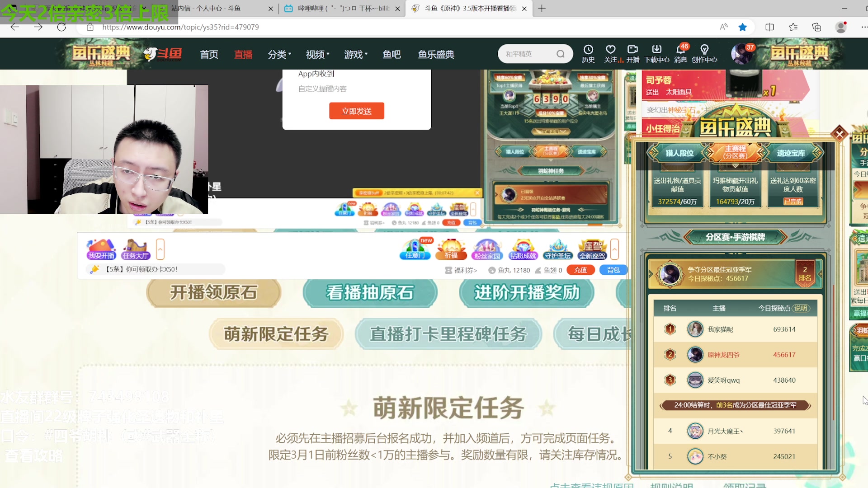Click the browser back arrow
This screenshot has height=488, width=868.
point(15,27)
